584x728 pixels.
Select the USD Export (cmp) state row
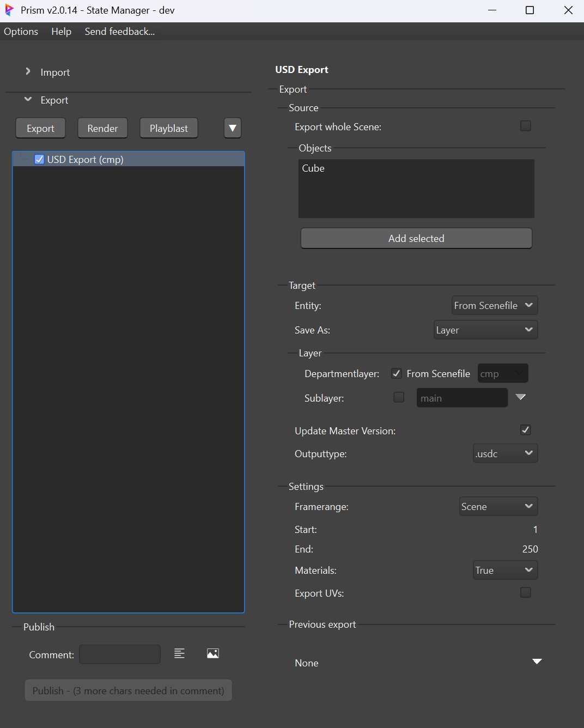click(129, 159)
